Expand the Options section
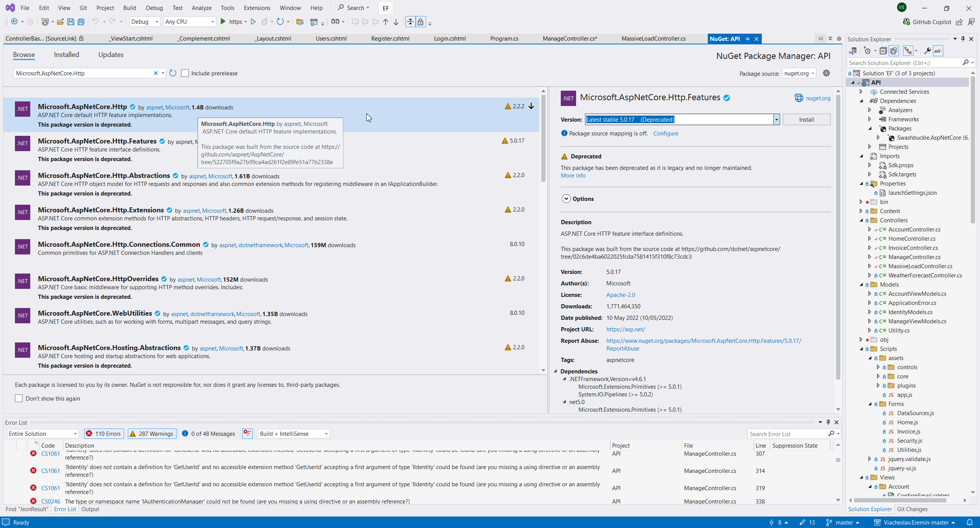The height and width of the screenshot is (528, 980). 566,199
